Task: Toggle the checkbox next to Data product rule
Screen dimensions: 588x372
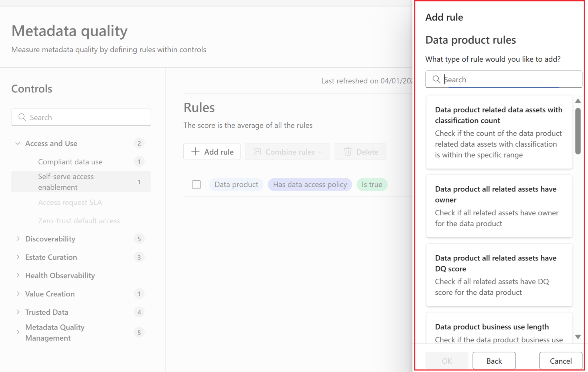Action: point(196,184)
